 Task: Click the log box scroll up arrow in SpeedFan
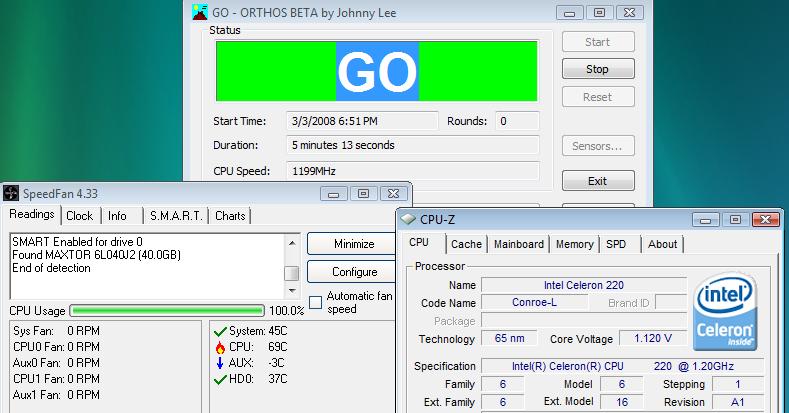292,243
